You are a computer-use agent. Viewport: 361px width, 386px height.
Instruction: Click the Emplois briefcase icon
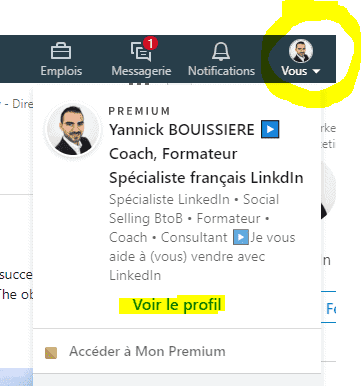[61, 51]
